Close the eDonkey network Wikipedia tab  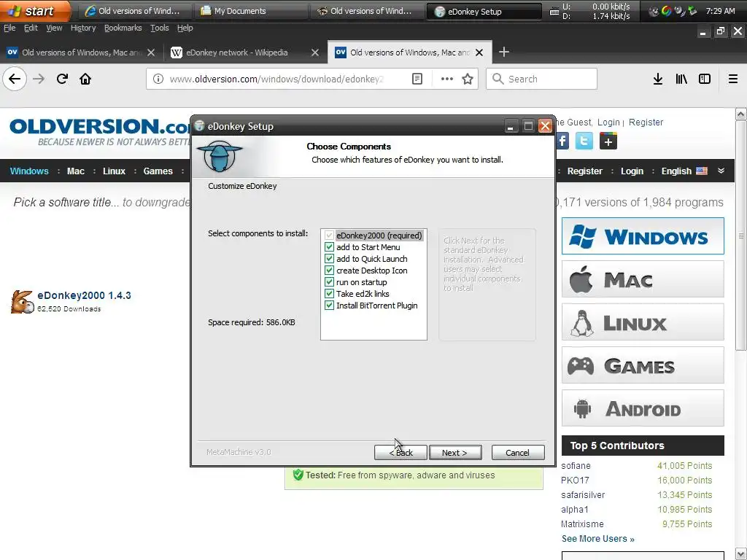click(315, 52)
